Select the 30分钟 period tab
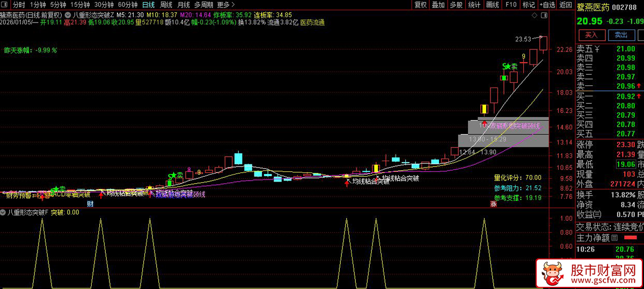The width and height of the screenshot is (644, 289). (x=104, y=5)
